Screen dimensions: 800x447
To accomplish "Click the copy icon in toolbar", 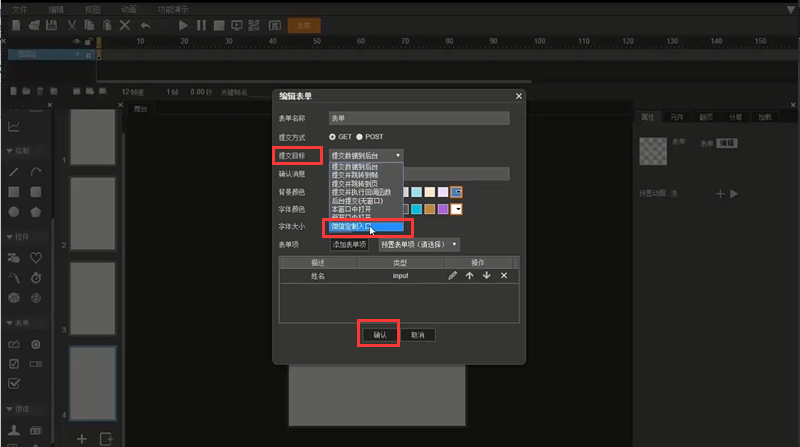I will (89, 25).
